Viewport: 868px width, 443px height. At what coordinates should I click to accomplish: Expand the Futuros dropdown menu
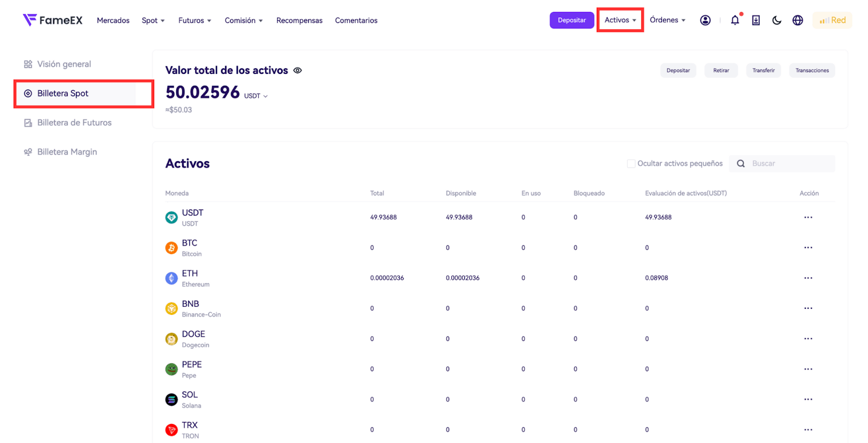pyautogui.click(x=195, y=21)
